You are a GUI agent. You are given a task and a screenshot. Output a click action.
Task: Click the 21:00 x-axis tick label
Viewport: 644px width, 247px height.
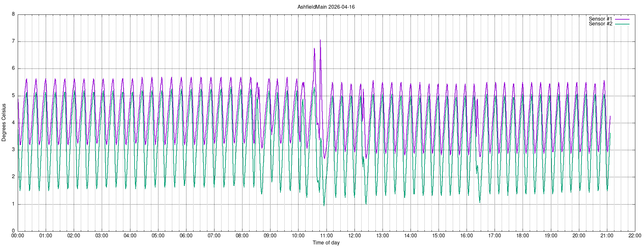pyautogui.click(x=607, y=236)
